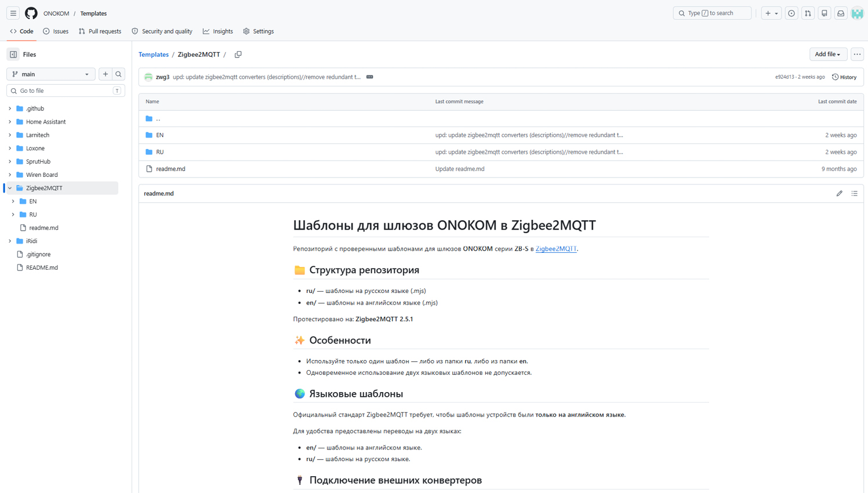Image resolution: width=868 pixels, height=493 pixels.
Task: Open the zwg3 committer avatar
Action: click(x=148, y=77)
